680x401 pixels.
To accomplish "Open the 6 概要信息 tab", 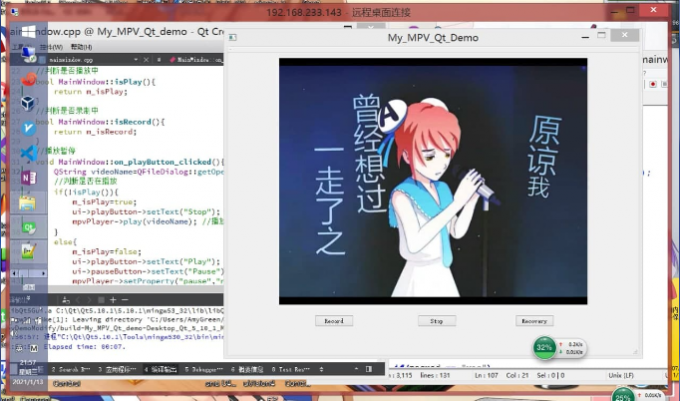I will click(247, 369).
